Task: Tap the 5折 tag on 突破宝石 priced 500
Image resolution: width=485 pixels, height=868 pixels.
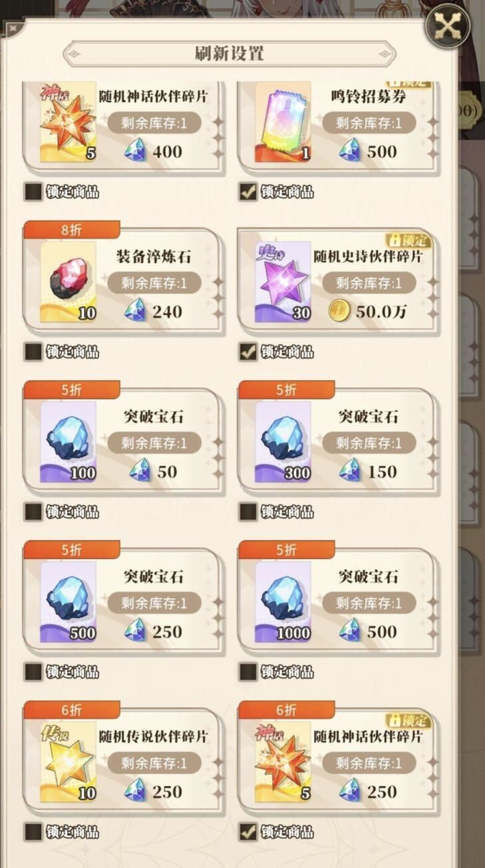Action: 287,550
